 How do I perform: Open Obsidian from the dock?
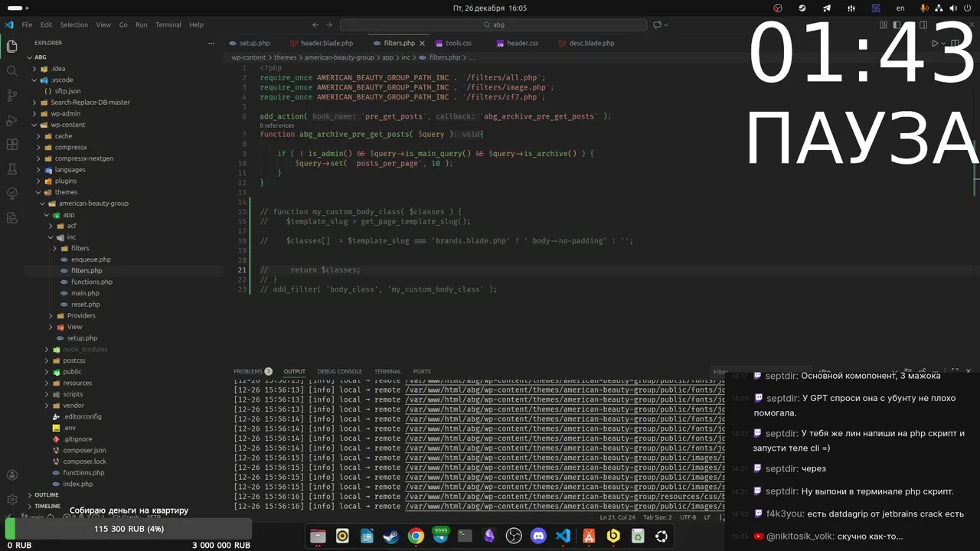tap(489, 536)
